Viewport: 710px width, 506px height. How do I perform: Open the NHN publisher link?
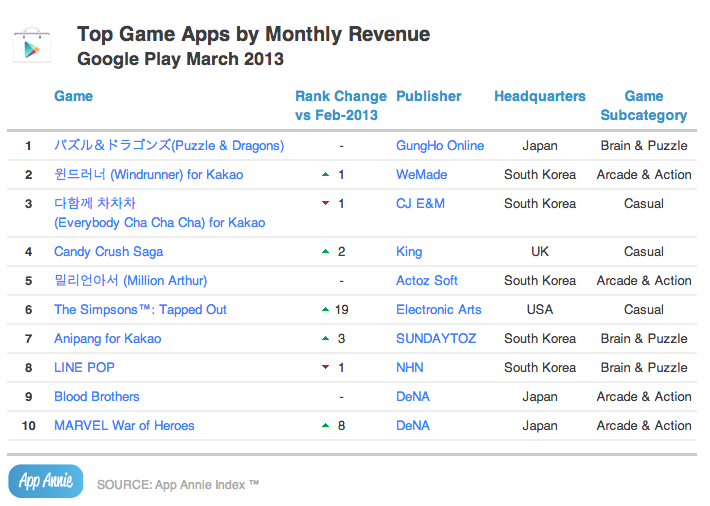pos(410,367)
